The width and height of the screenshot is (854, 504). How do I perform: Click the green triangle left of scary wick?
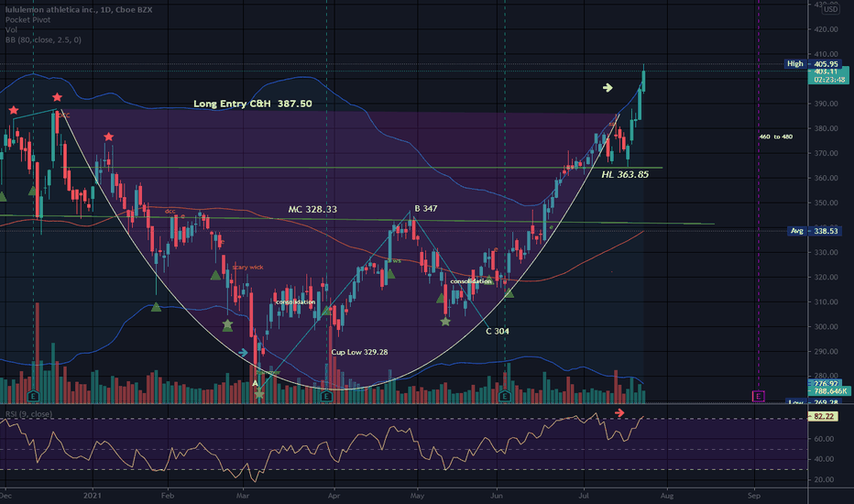coord(215,276)
